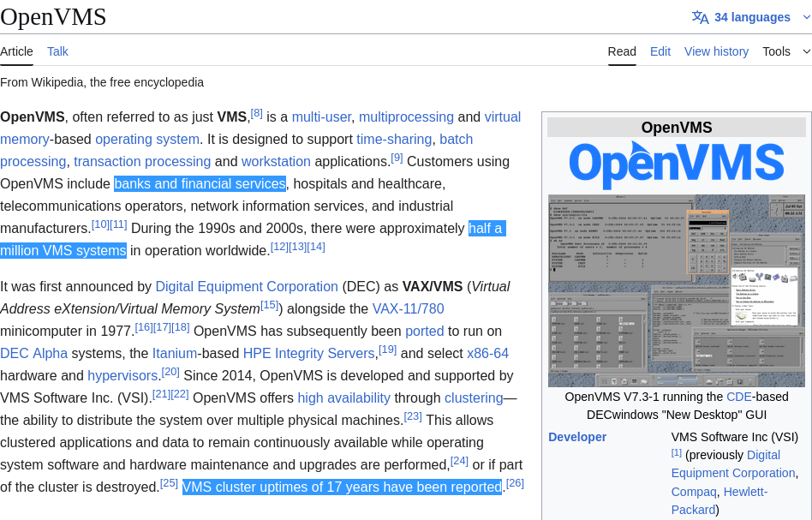Follow the multiprocessing link
The height and width of the screenshot is (520, 812).
406,117
